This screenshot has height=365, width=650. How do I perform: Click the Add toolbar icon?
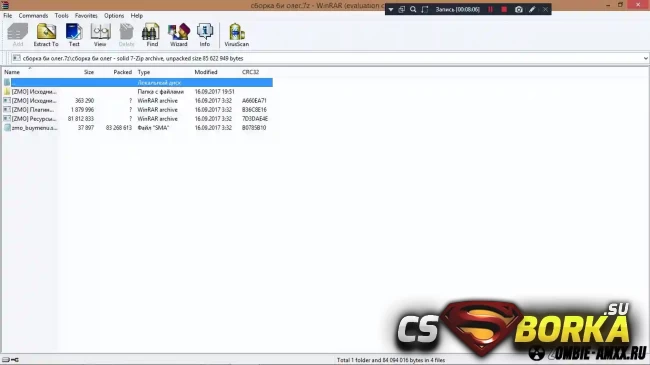pyautogui.click(x=18, y=35)
